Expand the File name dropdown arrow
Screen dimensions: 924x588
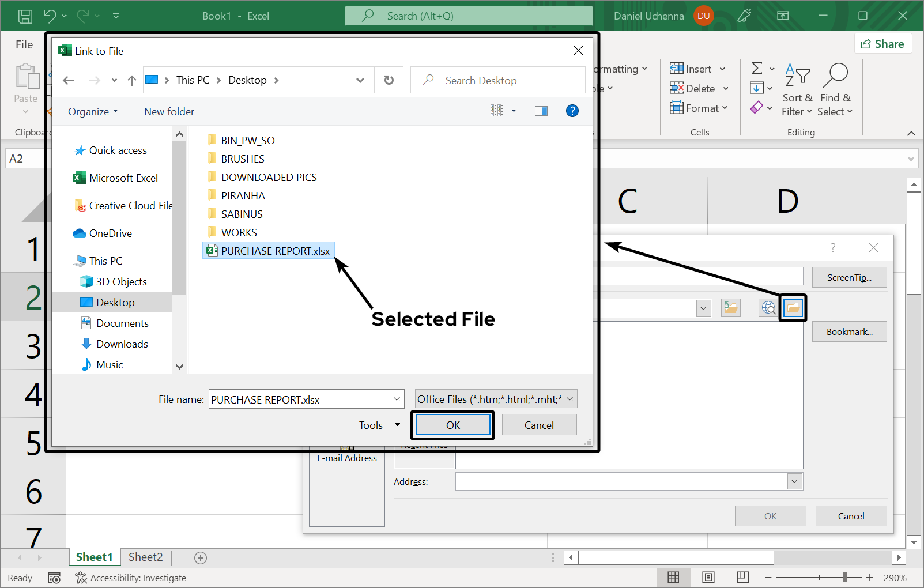[x=397, y=399]
